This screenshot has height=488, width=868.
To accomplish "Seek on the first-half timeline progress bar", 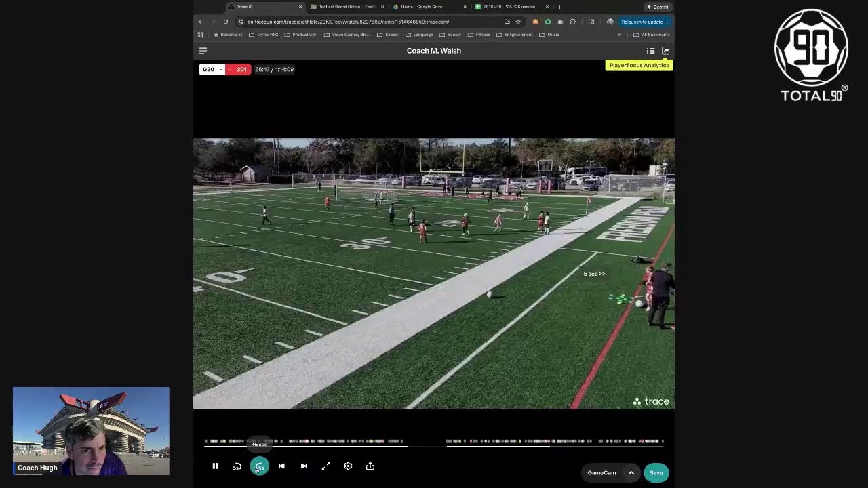I will 306,446.
